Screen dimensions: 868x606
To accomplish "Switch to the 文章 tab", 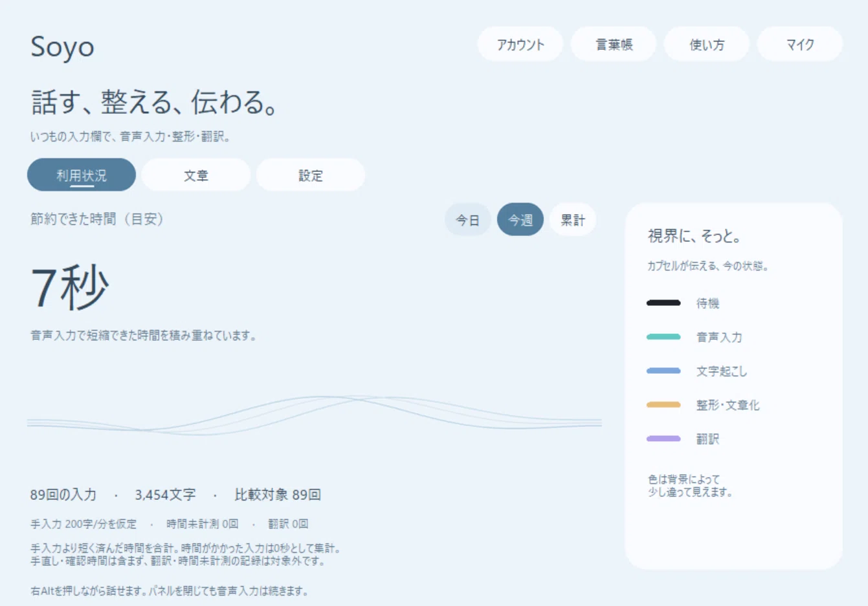I will (x=196, y=175).
